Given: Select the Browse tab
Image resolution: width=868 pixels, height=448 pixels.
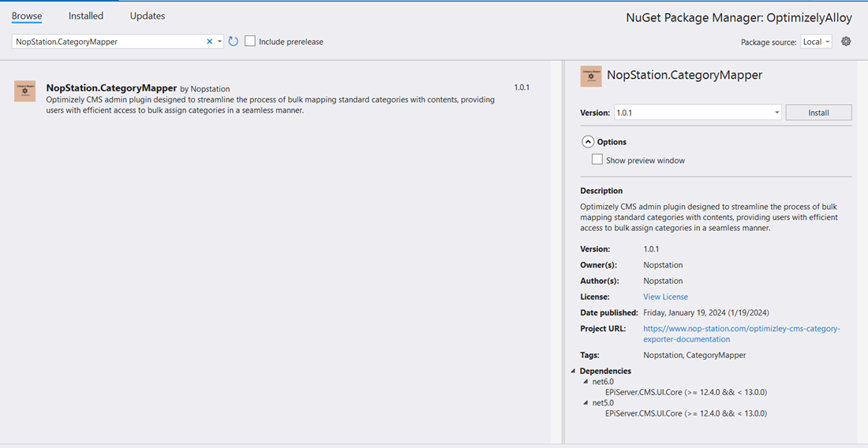Looking at the screenshot, I should pos(27,16).
